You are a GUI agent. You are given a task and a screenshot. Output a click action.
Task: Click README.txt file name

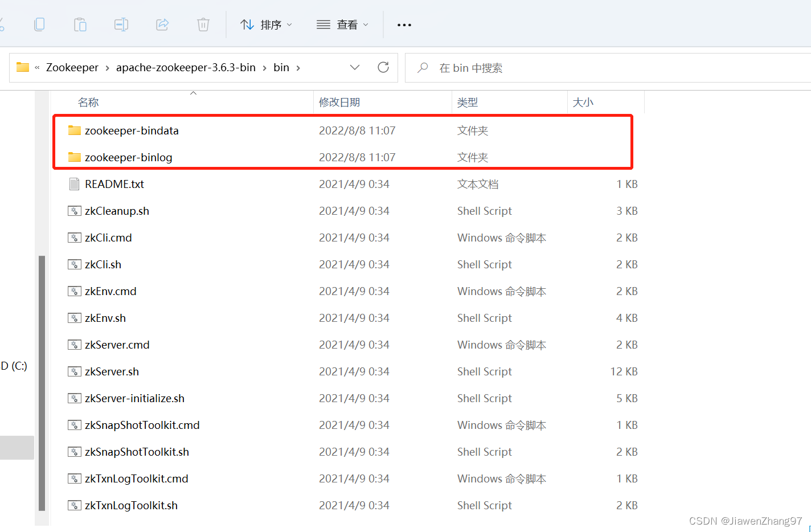click(114, 184)
